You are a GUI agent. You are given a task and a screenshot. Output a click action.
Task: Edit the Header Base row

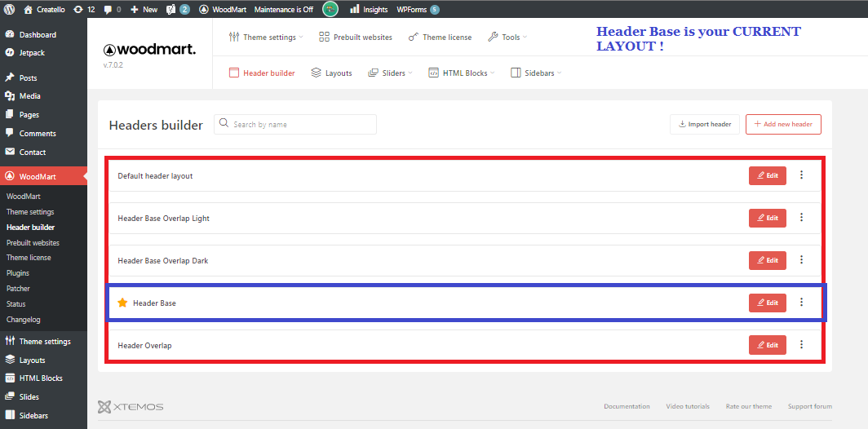pos(767,303)
